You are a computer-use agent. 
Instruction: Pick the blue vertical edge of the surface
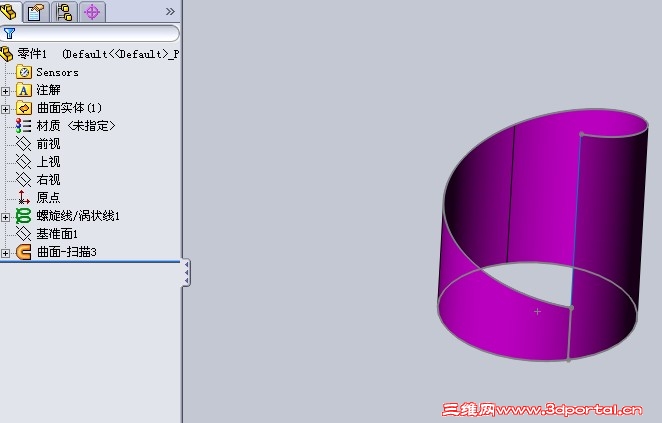click(x=577, y=221)
